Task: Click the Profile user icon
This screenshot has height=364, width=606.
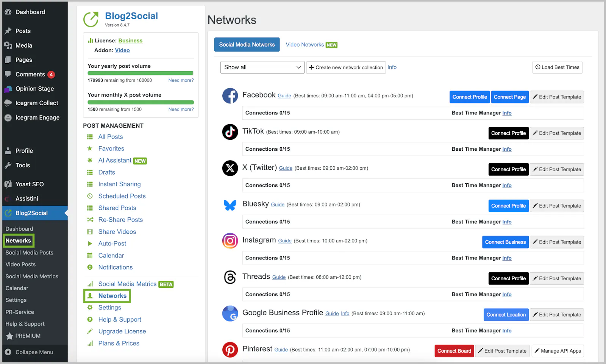Action: (8, 151)
